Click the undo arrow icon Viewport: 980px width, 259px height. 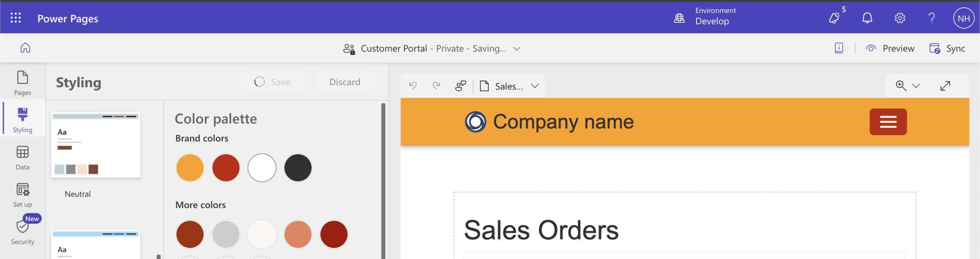413,86
